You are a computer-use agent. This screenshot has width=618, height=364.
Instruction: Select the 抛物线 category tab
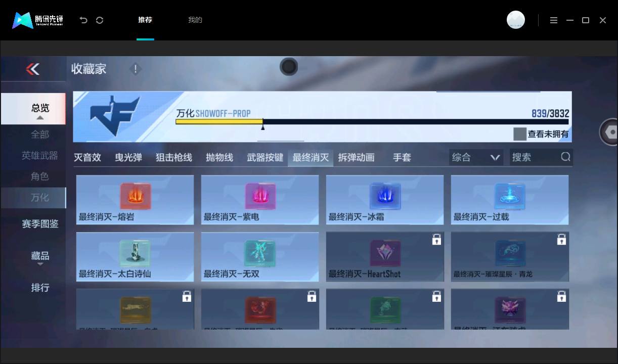tap(219, 157)
